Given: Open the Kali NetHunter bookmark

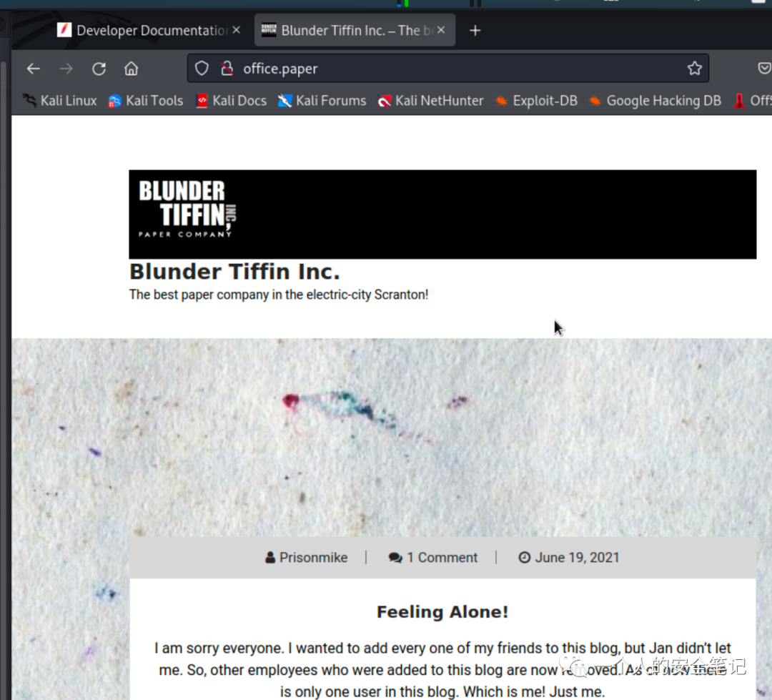Looking at the screenshot, I should pos(430,101).
